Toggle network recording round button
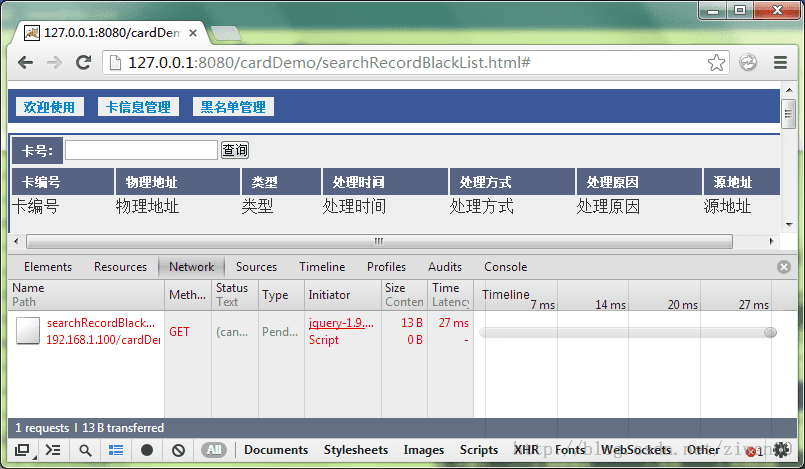Screen dimensions: 805x469 click(x=147, y=450)
